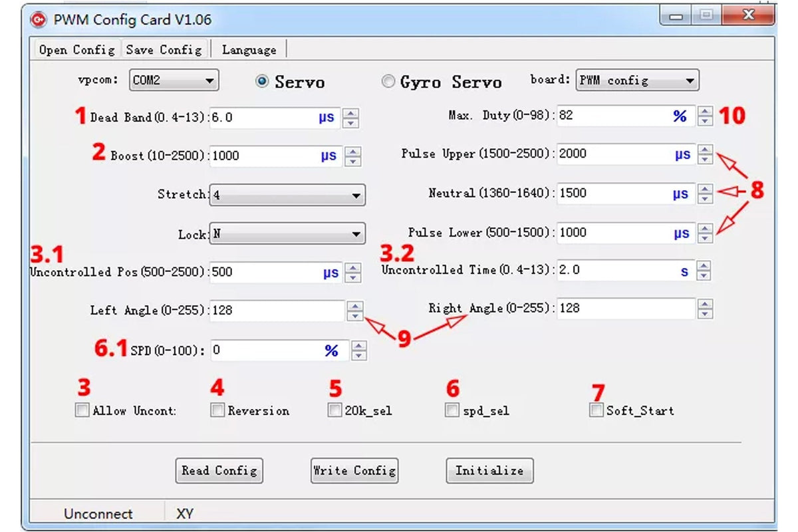Click the Max. Duty input field
Screen dimensions: 798x532
pyautogui.click(x=626, y=116)
